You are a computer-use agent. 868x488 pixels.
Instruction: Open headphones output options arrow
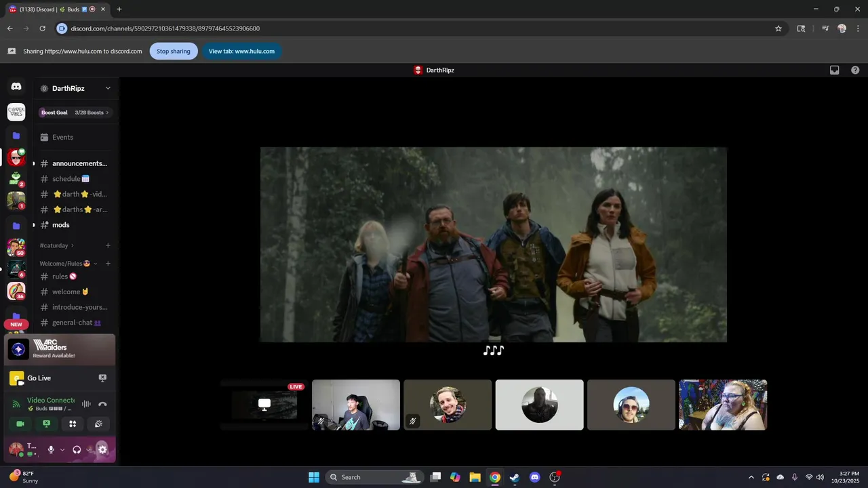[89, 449]
